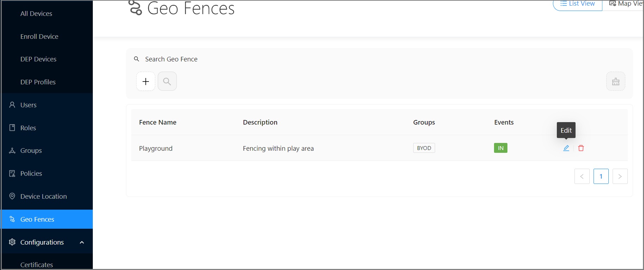644x270 pixels.
Task: Open Enroll Device in sidebar
Action: (x=39, y=36)
